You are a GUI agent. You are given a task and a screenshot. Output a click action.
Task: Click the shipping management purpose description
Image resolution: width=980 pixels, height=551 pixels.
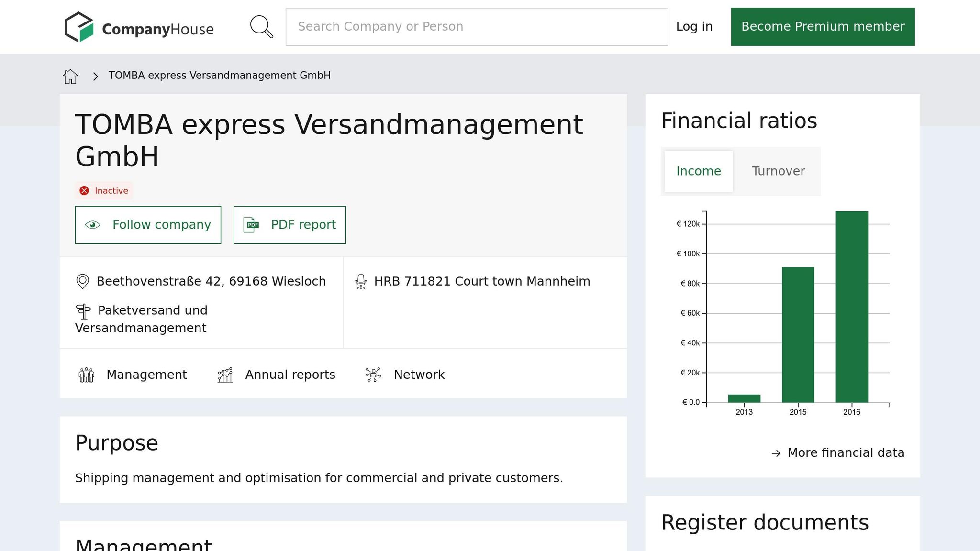pos(319,478)
